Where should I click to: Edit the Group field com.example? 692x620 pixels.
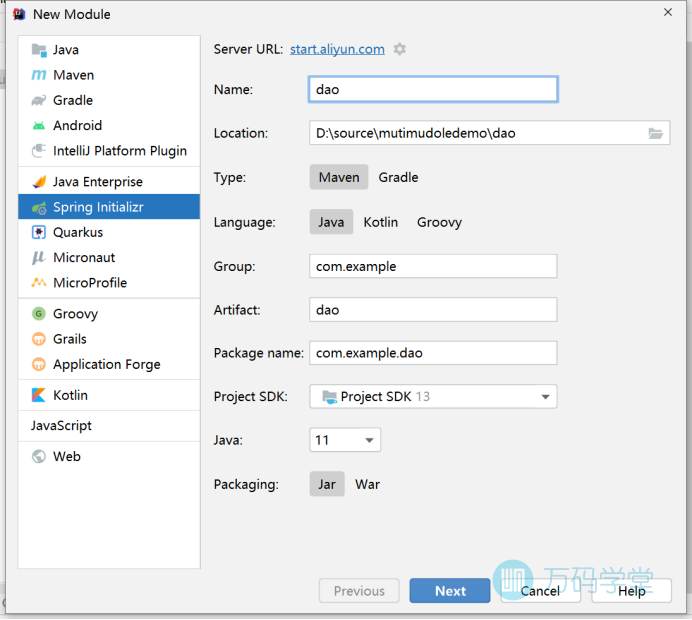click(433, 267)
